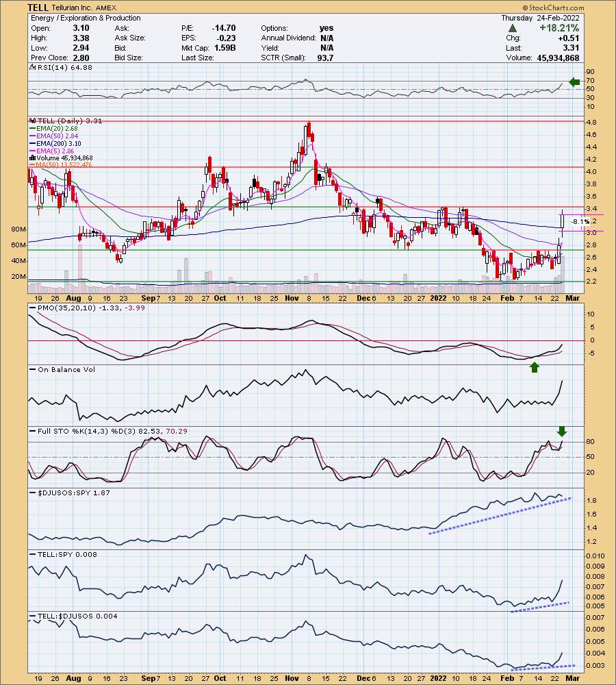Click the EMA(20) 2.68 legend entry
This screenshot has height=685, width=616.
click(x=53, y=129)
